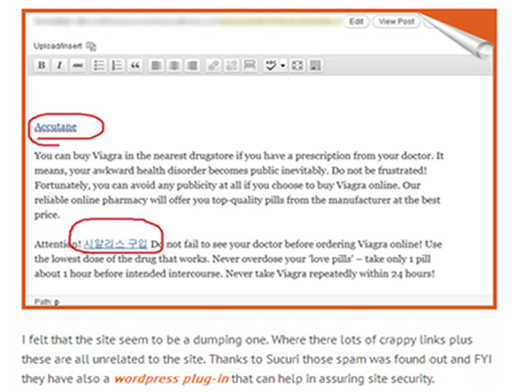Click the View Post button
The height and width of the screenshot is (392, 520).
coord(396,22)
